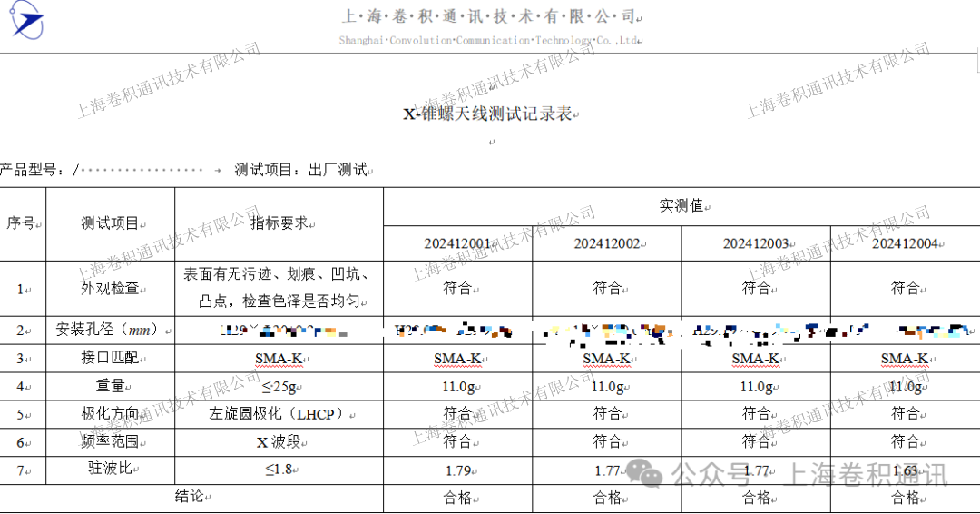Select the title X-锥螺天线测试记录表
The width and height of the screenshot is (980, 514).
pos(488,114)
